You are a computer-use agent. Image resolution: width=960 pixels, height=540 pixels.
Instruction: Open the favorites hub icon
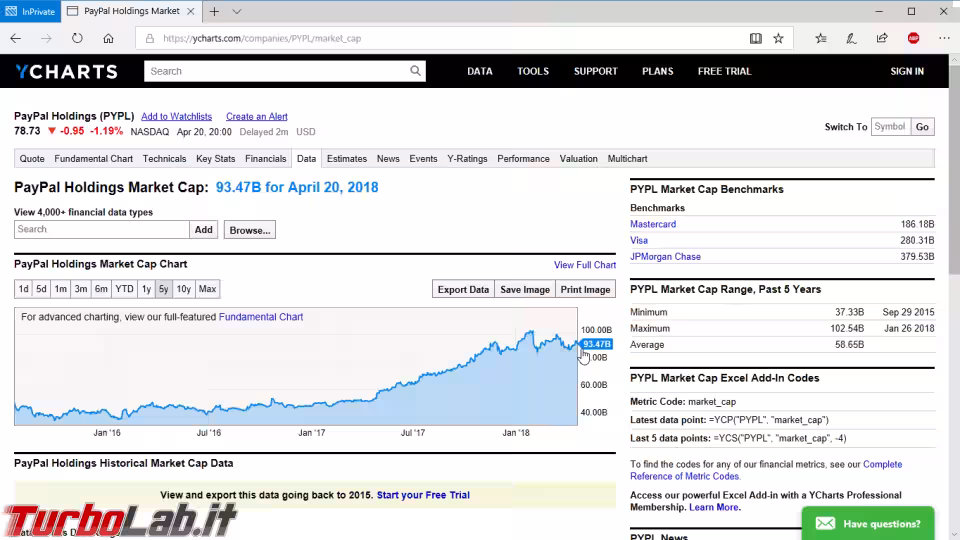[821, 38]
